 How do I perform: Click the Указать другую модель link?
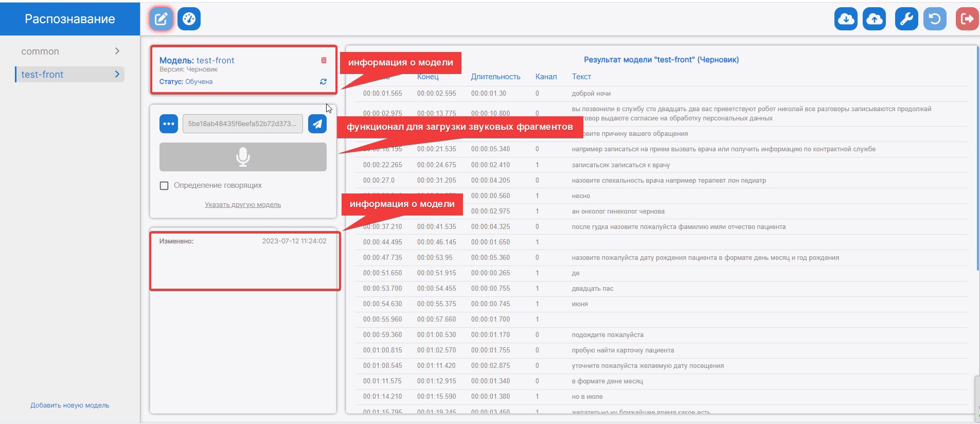click(x=243, y=205)
